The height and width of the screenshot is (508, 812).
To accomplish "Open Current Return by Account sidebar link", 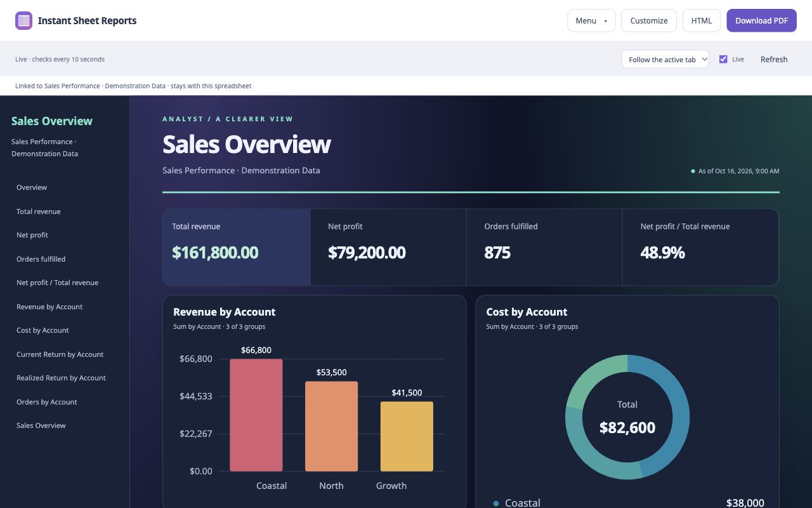I will 60,354.
